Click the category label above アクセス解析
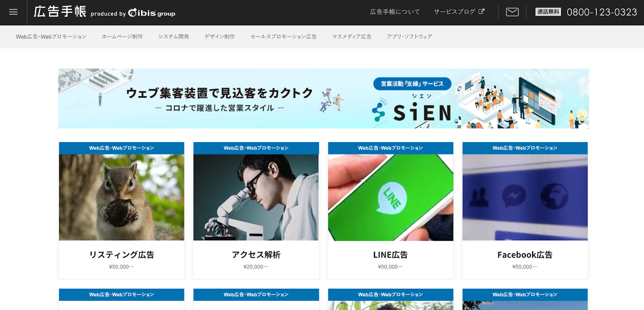Image resolution: width=644 pixels, height=310 pixels. point(256,148)
